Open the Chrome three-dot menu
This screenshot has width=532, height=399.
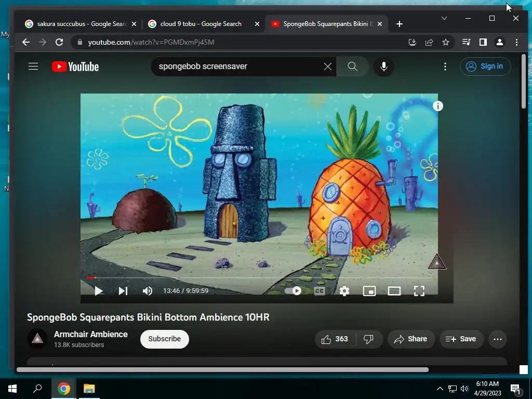[516, 42]
